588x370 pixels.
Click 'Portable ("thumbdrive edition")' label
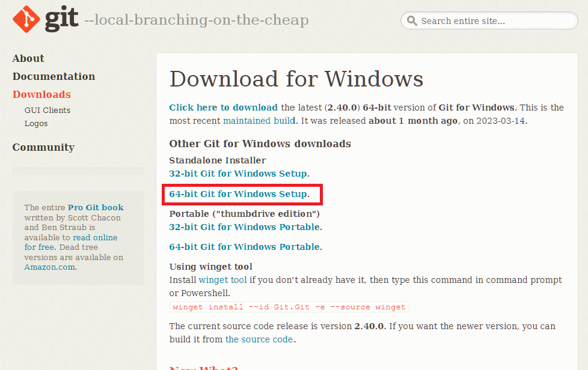(245, 214)
